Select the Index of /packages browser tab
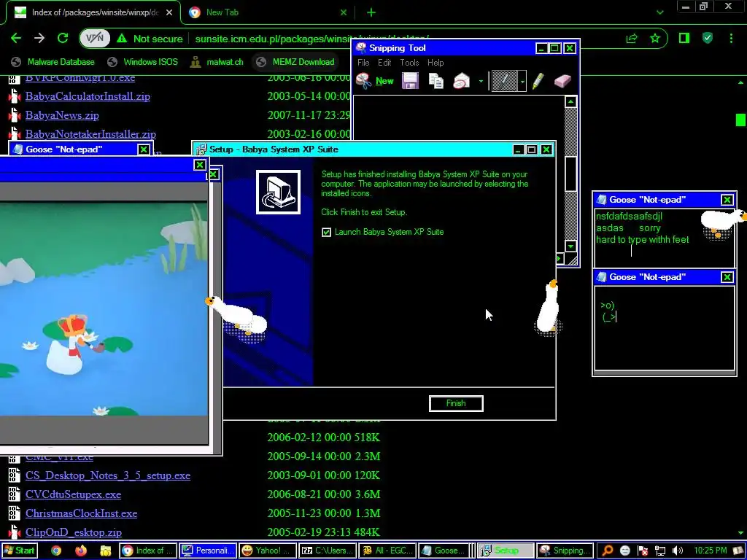 click(93, 12)
